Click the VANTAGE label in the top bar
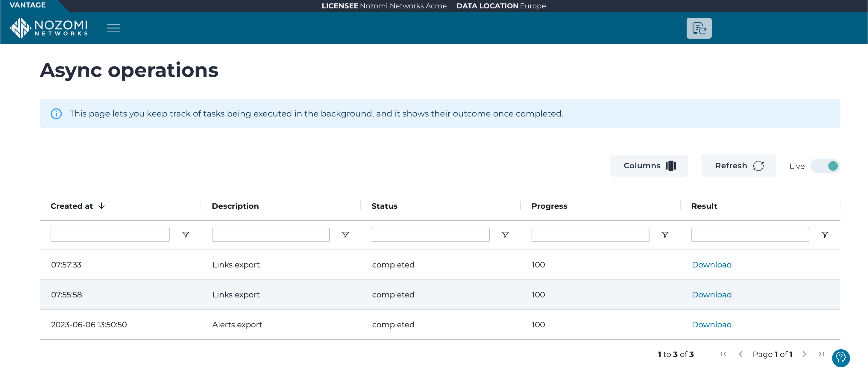 pyautogui.click(x=28, y=5)
